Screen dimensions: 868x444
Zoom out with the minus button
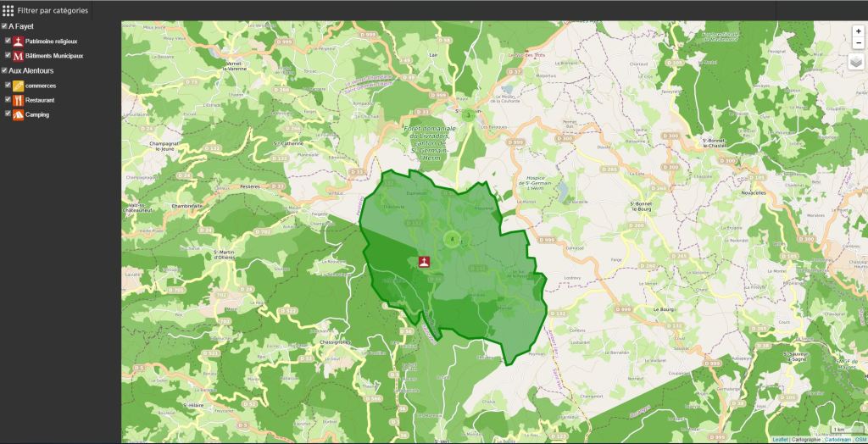858,42
